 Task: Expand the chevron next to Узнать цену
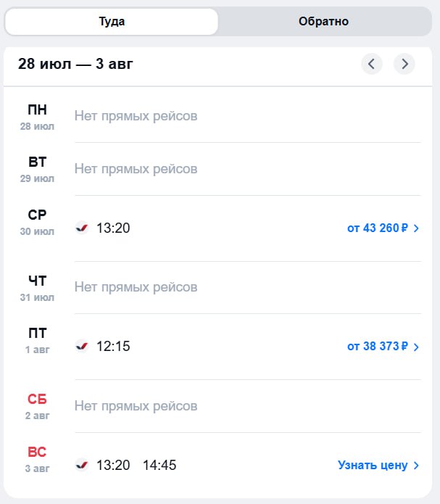click(416, 465)
